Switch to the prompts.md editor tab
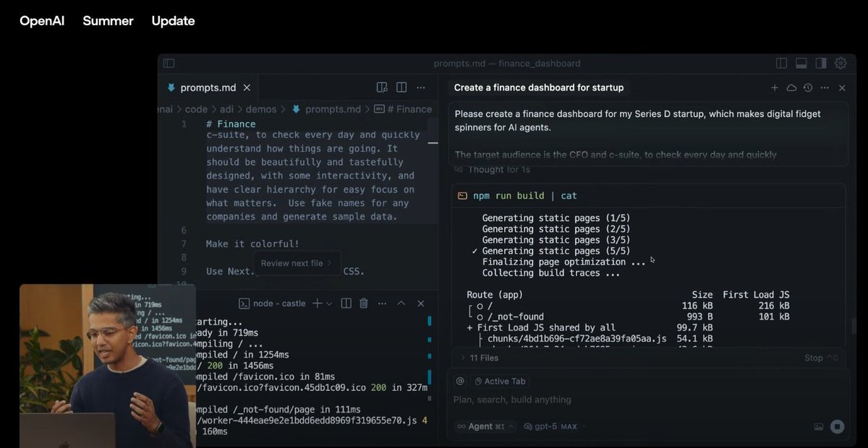The width and height of the screenshot is (868, 448). pos(208,87)
